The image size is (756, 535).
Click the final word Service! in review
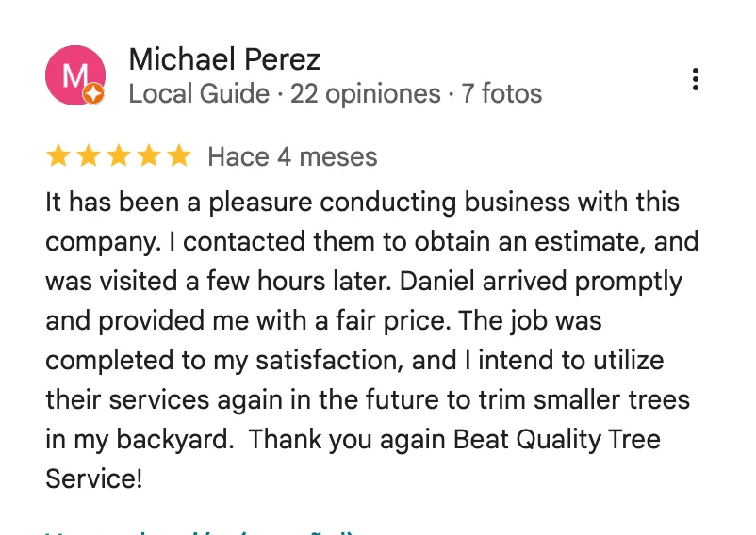(x=94, y=479)
